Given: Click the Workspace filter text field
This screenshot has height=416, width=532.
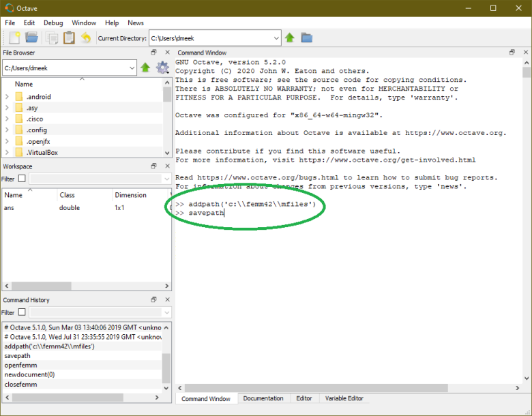Looking at the screenshot, I should pos(95,179).
